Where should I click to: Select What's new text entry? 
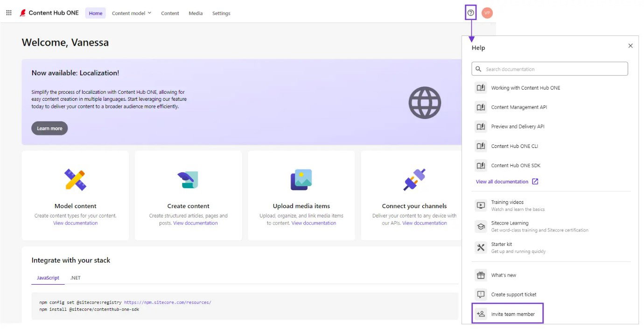(504, 275)
